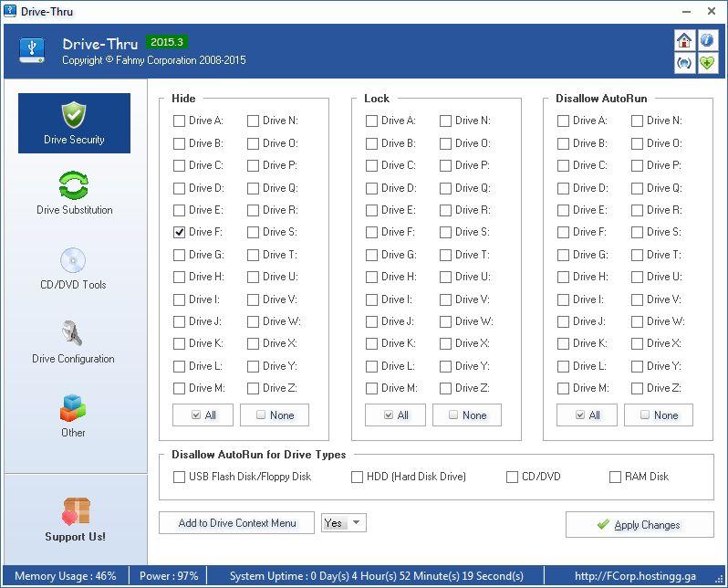
Task: Check Lock Drive H:
Action: point(371,277)
